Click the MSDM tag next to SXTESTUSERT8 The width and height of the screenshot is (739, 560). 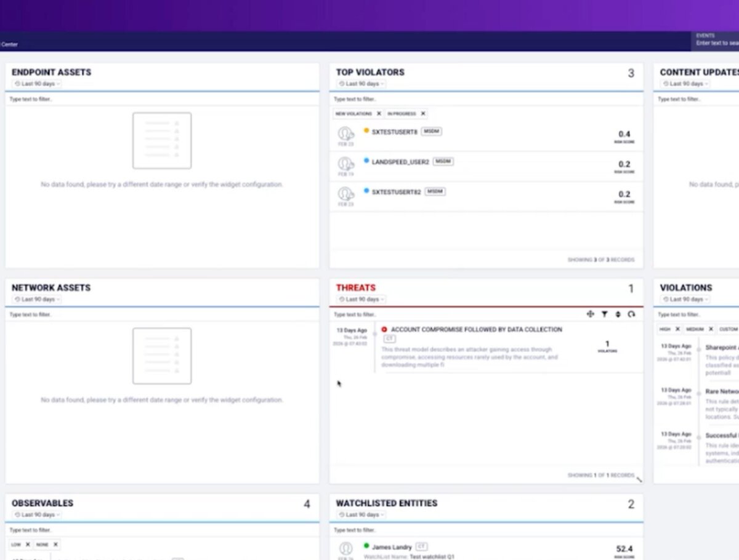click(432, 132)
